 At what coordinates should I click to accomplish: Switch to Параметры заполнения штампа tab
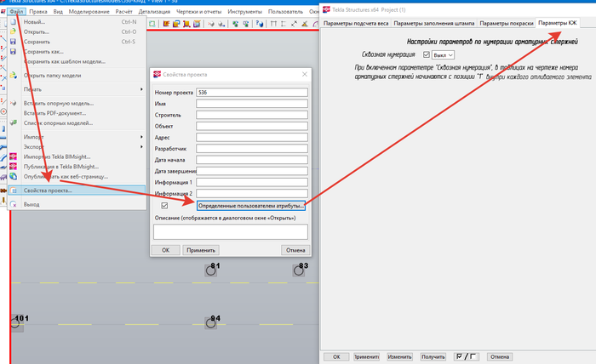(434, 23)
